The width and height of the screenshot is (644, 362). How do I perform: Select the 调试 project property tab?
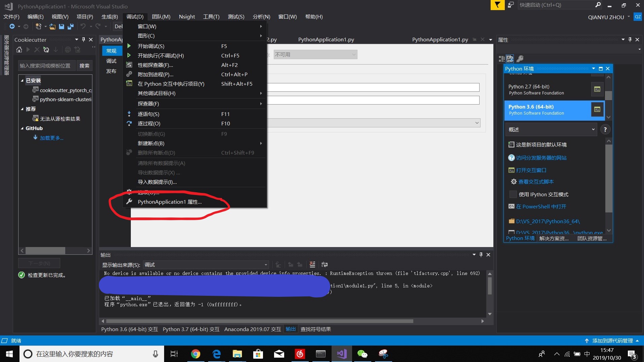coord(111,61)
